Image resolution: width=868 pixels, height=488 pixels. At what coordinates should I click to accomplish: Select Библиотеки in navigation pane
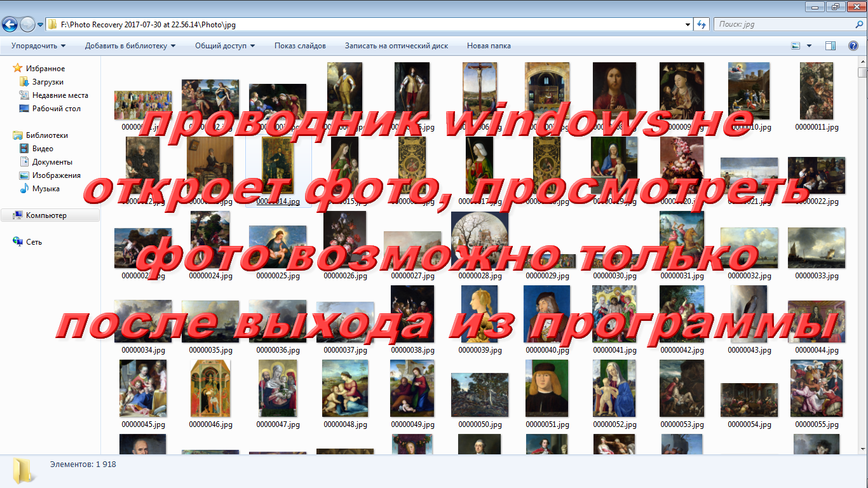click(46, 135)
